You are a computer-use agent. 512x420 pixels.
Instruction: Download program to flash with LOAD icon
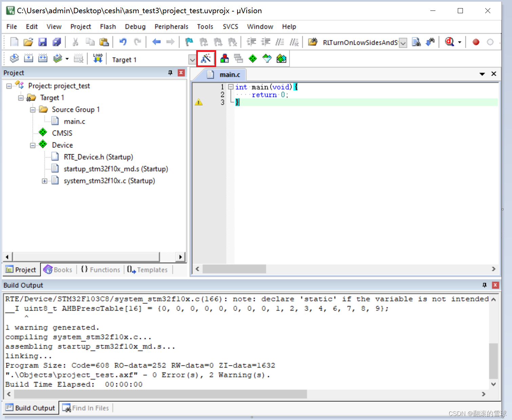[98, 58]
